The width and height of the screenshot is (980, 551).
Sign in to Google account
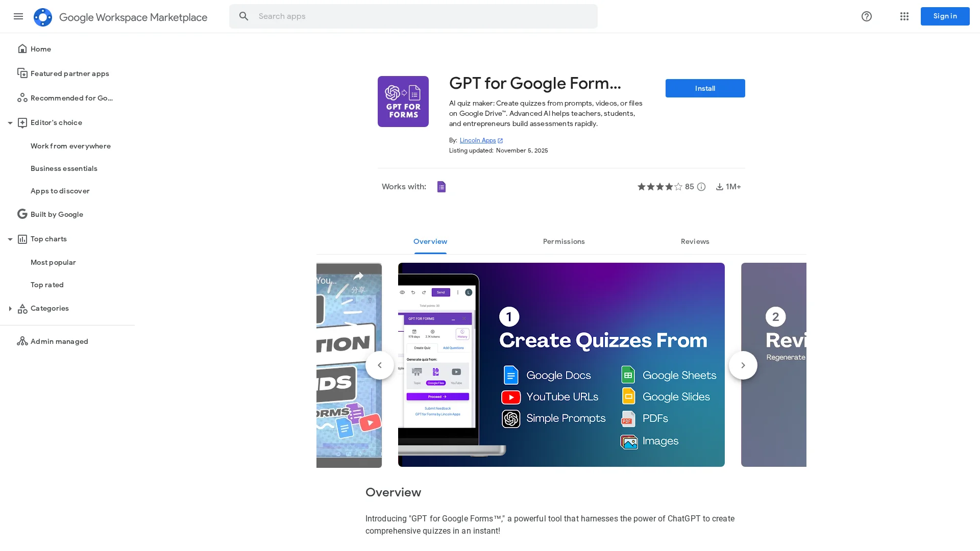click(945, 16)
